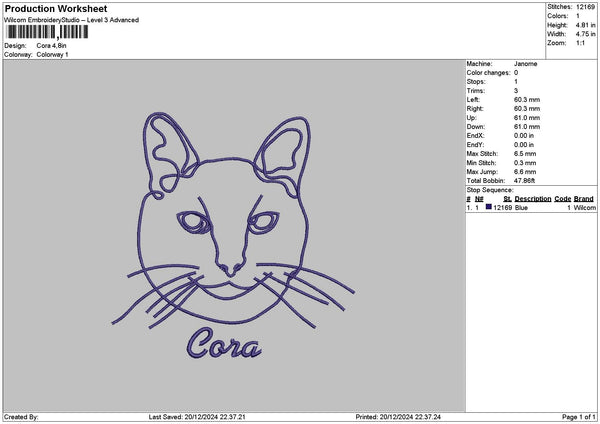This screenshot has width=600, height=424.
Task: Click the embroidered 'Cora' name text
Action: 224,345
